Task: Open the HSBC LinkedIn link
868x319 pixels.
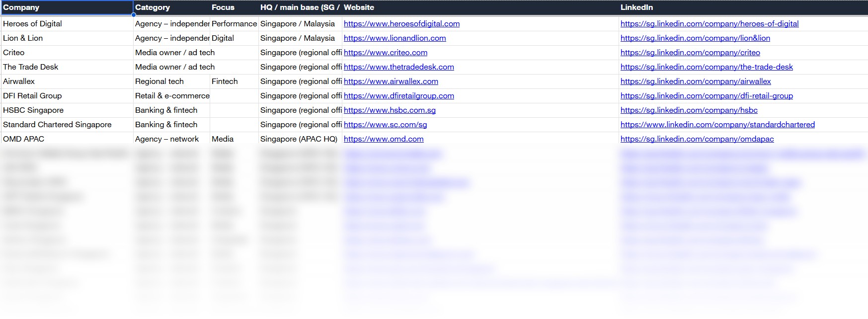Action: click(689, 110)
